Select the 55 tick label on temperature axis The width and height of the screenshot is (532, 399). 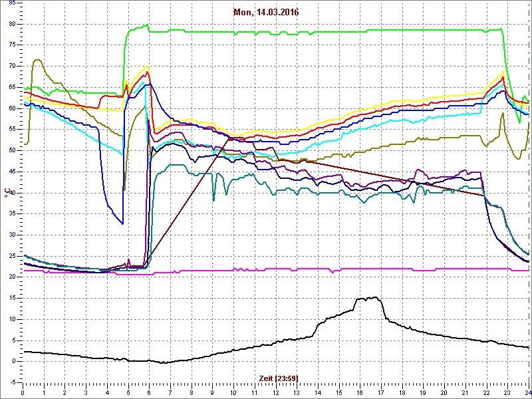pyautogui.click(x=12, y=130)
